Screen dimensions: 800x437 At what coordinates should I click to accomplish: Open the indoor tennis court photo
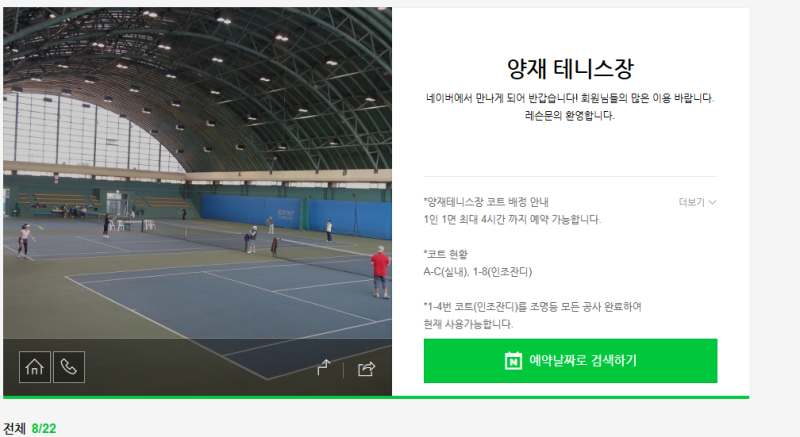pos(197,173)
